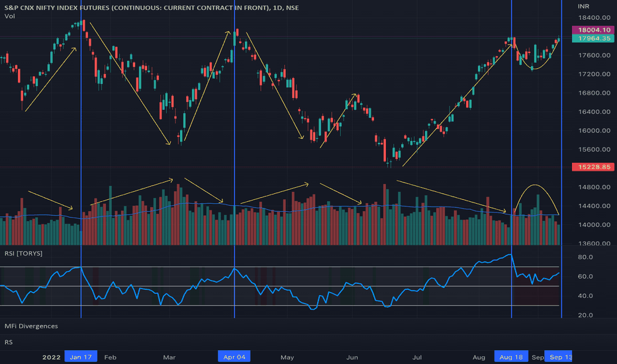617x364 pixels.
Task: Click the 17200.00 price axis value
Action: pos(594,74)
